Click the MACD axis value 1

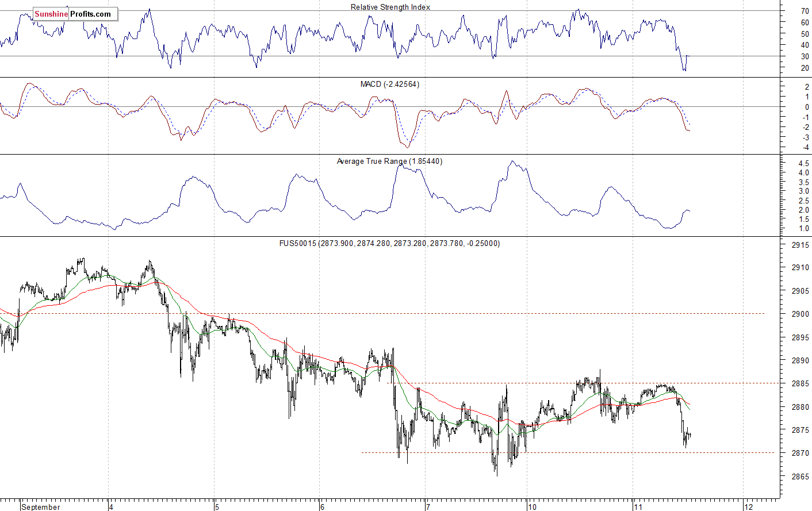tap(807, 97)
